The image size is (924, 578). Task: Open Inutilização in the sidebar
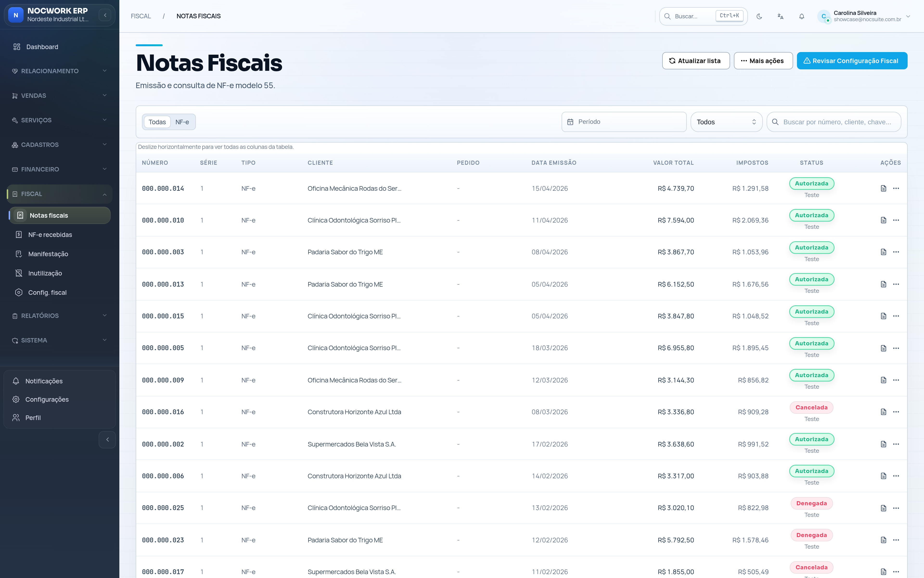pyautogui.click(x=59, y=273)
